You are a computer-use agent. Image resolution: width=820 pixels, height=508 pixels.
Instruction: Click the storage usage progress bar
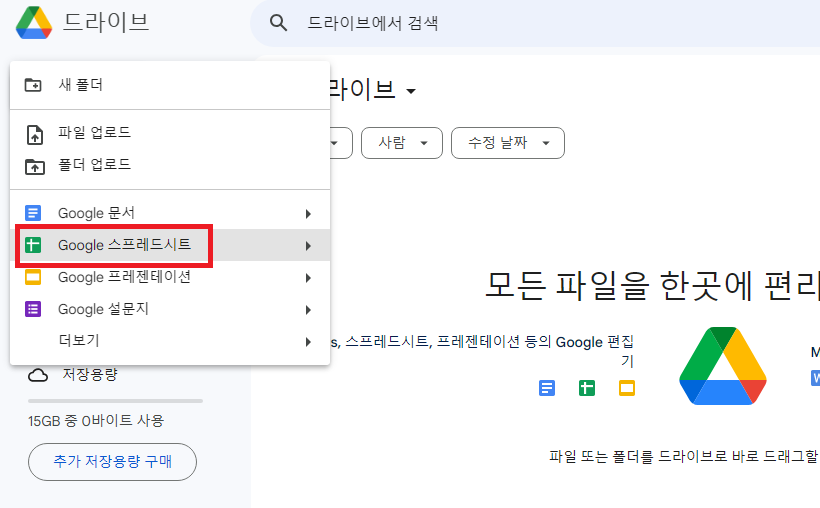115,401
